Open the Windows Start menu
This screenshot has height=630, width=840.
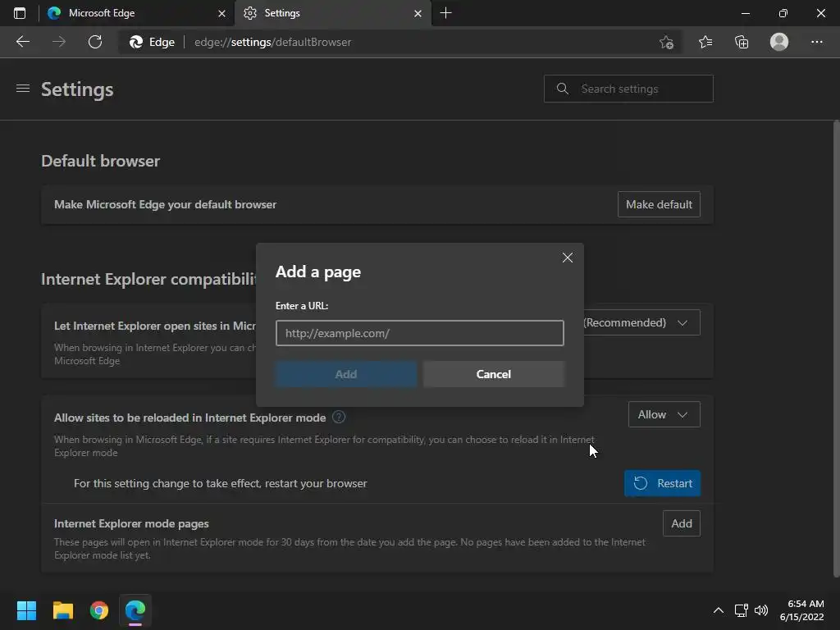coord(26,610)
